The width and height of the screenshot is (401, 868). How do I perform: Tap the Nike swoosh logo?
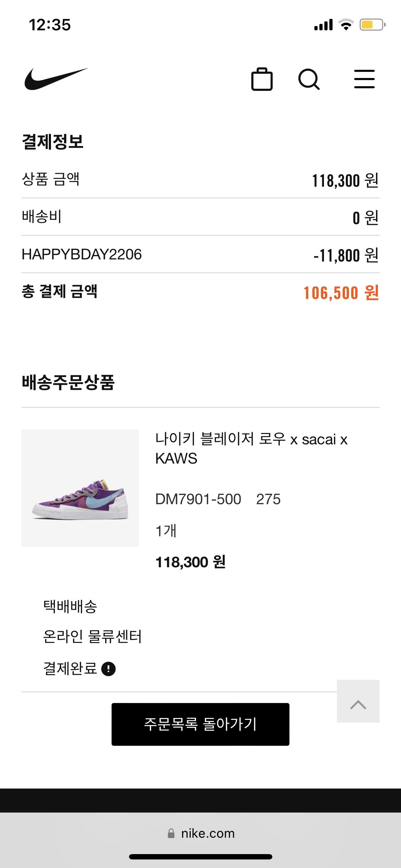click(56, 79)
